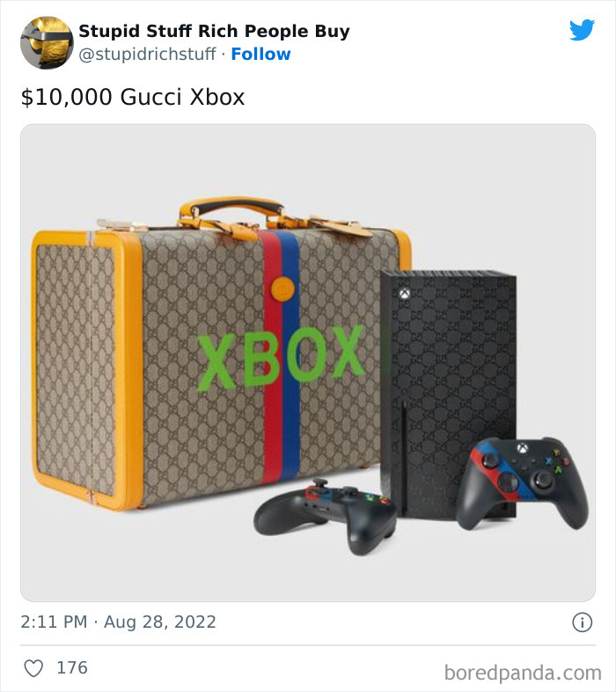The width and height of the screenshot is (616, 692).
Task: Like the tweet with the heart icon
Action: click(33, 668)
